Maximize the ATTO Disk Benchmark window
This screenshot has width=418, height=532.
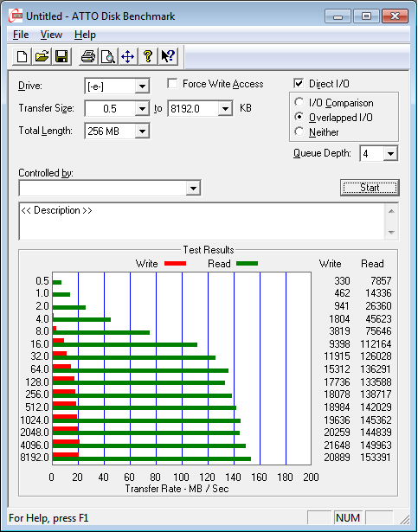366,16
